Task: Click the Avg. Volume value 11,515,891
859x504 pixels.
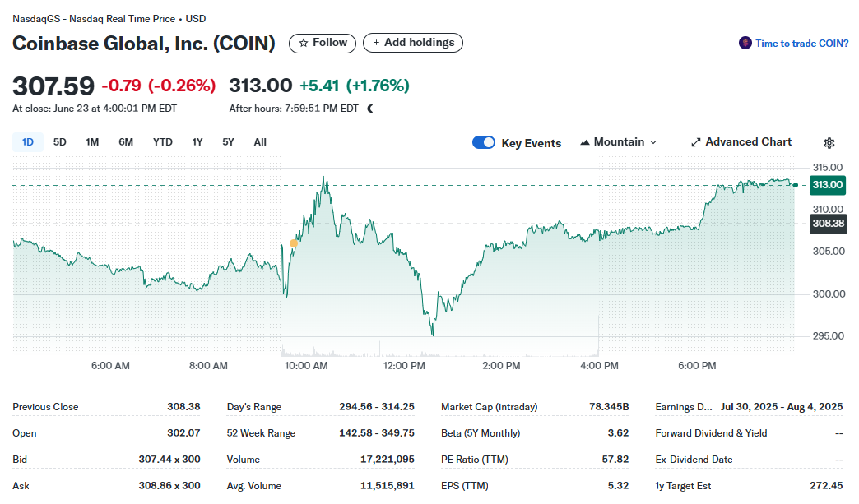Action: point(388,485)
